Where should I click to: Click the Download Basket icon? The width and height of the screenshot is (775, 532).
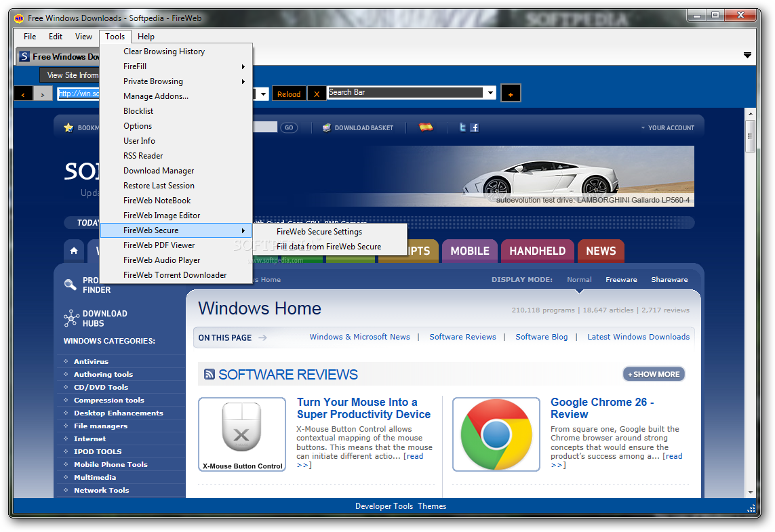327,127
